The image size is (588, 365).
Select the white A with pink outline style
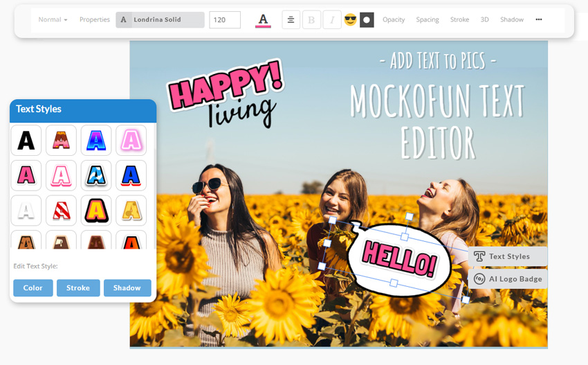click(61, 175)
